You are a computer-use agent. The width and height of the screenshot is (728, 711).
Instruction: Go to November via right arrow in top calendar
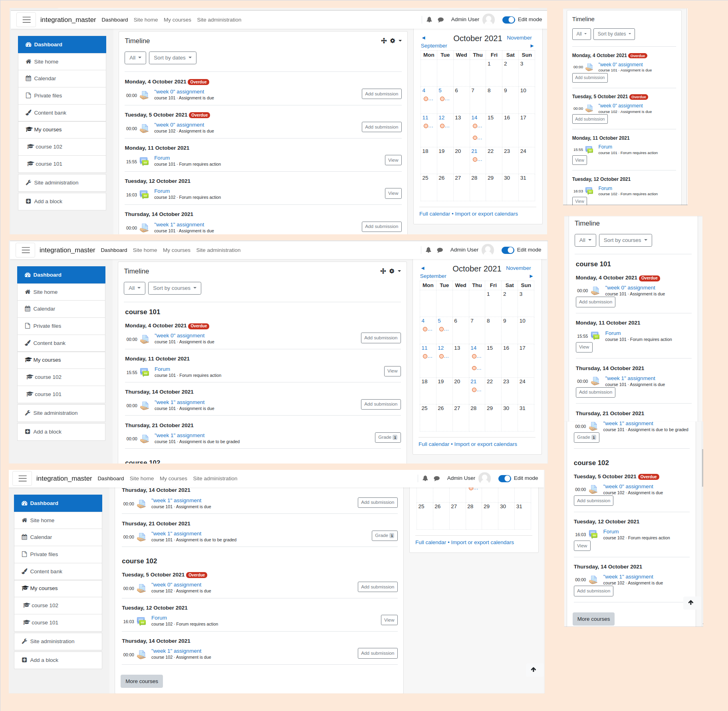(532, 46)
